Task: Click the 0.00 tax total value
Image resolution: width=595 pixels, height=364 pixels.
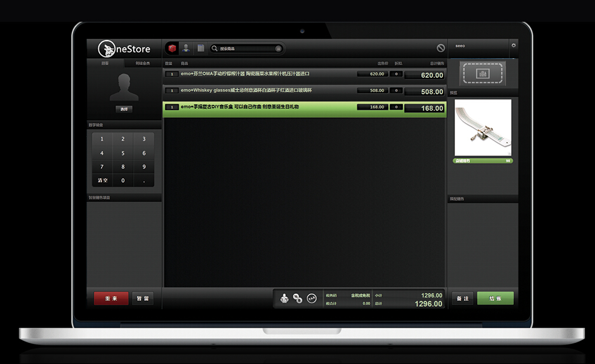Action: click(x=366, y=303)
